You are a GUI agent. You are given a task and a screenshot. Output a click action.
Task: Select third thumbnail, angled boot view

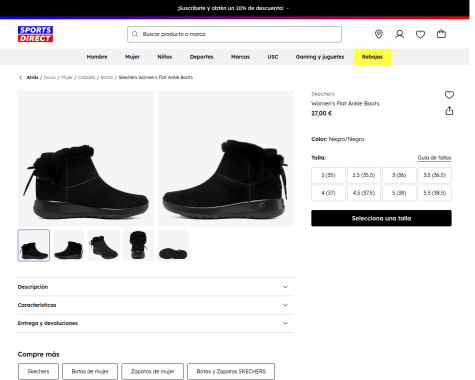pos(103,245)
